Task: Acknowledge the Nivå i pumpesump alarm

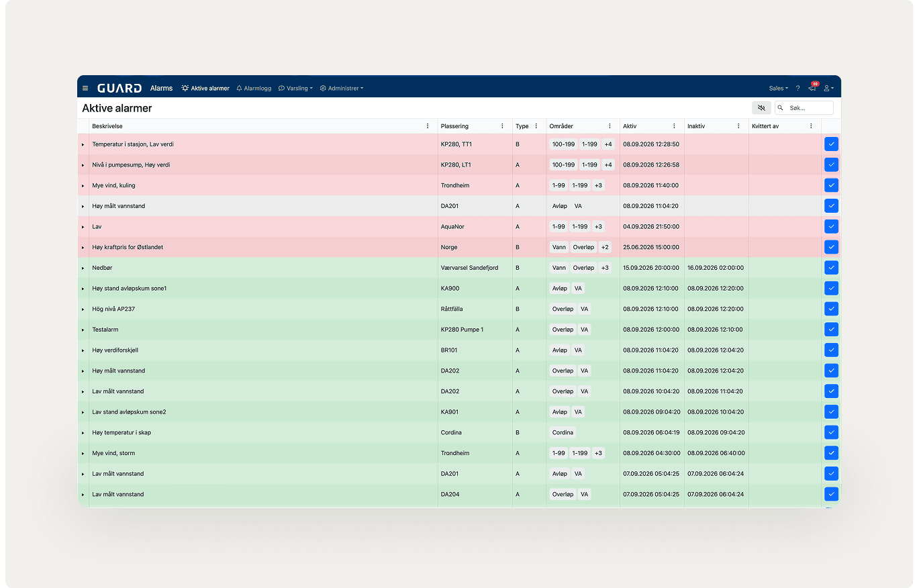Action: [831, 164]
